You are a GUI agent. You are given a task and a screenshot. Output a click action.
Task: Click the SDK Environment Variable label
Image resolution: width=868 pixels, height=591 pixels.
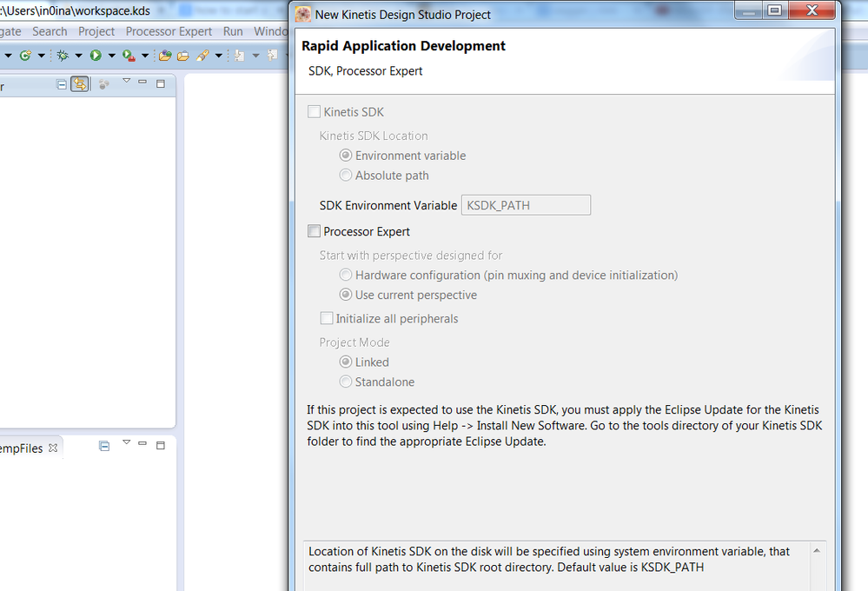388,205
